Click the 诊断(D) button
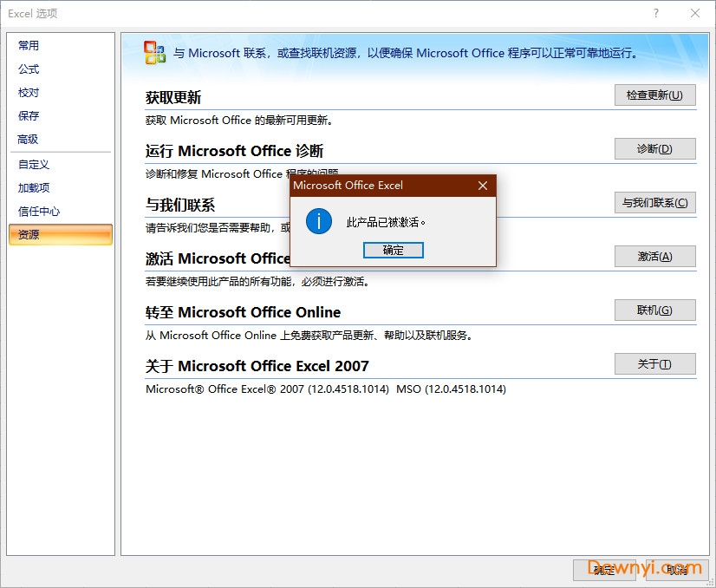Viewport: 716px width, 588px height. [x=654, y=149]
